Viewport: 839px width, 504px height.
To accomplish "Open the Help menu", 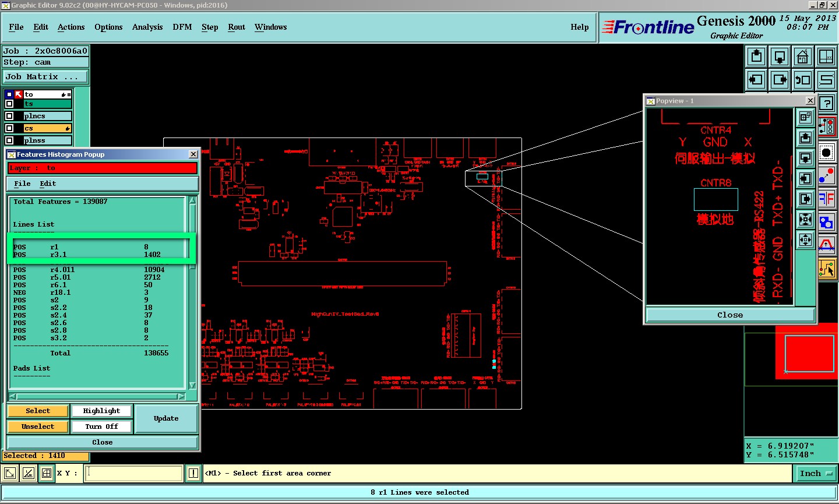I will (x=580, y=27).
